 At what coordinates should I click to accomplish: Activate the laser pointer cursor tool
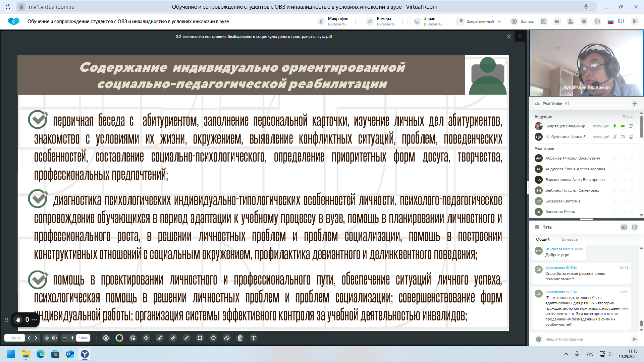[133, 338]
